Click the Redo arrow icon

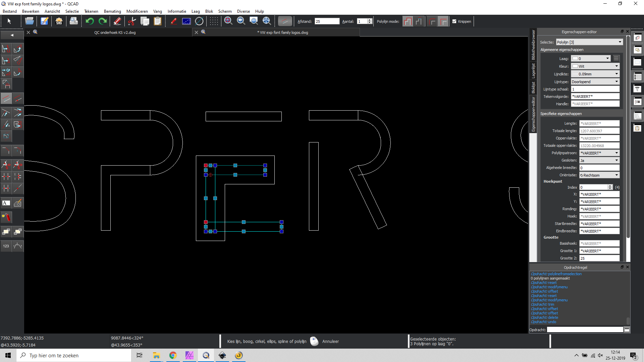(x=103, y=21)
